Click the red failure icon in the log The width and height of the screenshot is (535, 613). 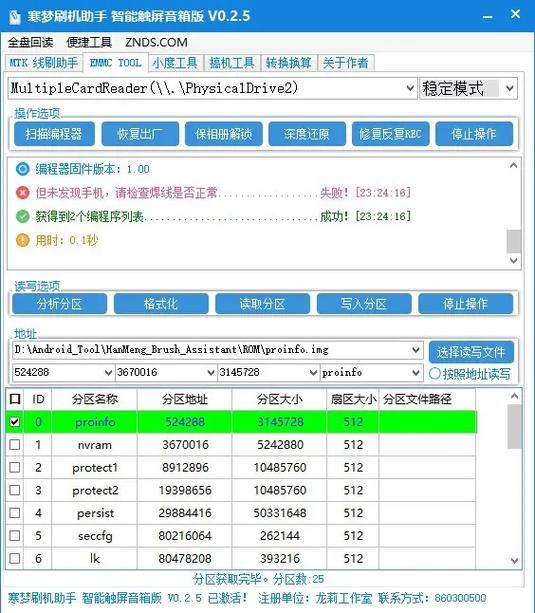tap(22, 193)
